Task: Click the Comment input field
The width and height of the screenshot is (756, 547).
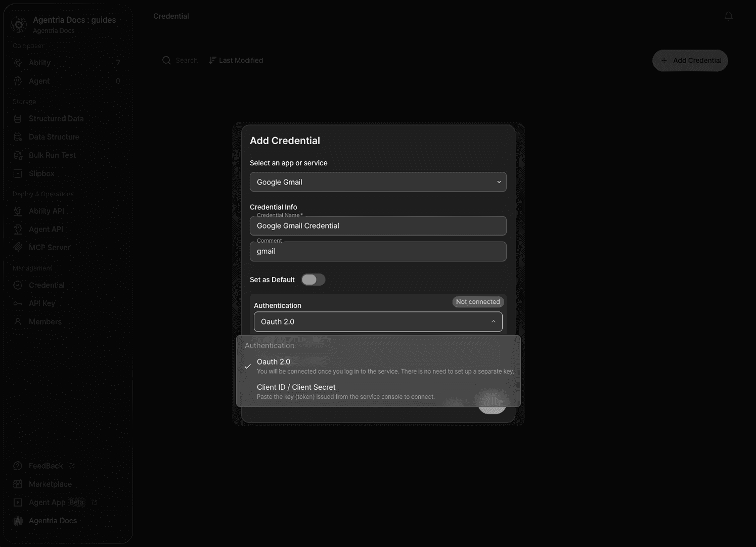Action: (378, 251)
